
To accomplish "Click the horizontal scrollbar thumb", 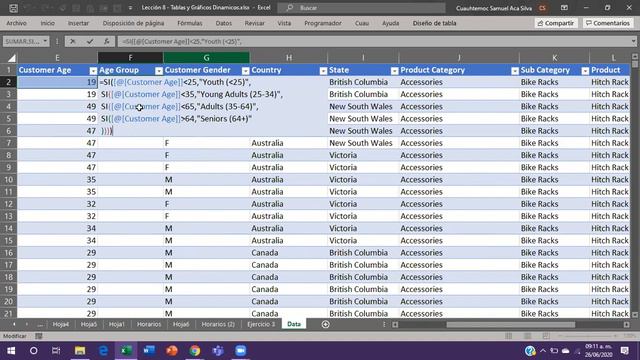I will tap(510, 324).
